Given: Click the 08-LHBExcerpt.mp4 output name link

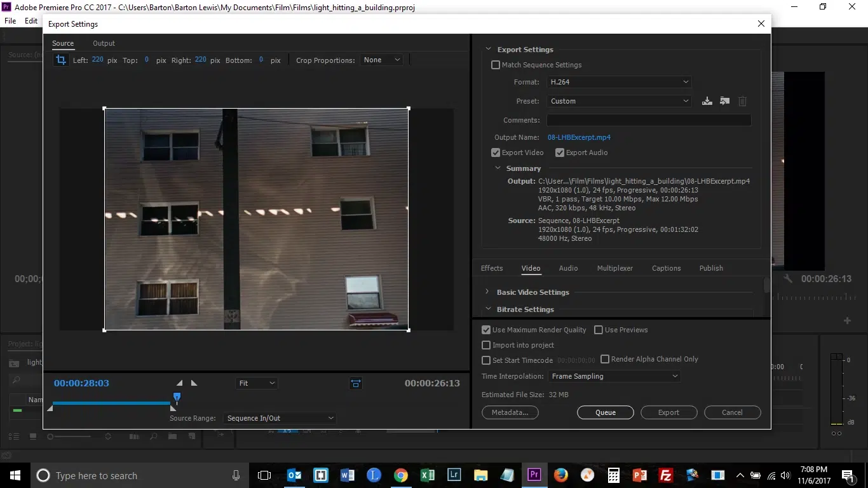Looking at the screenshot, I should 579,137.
